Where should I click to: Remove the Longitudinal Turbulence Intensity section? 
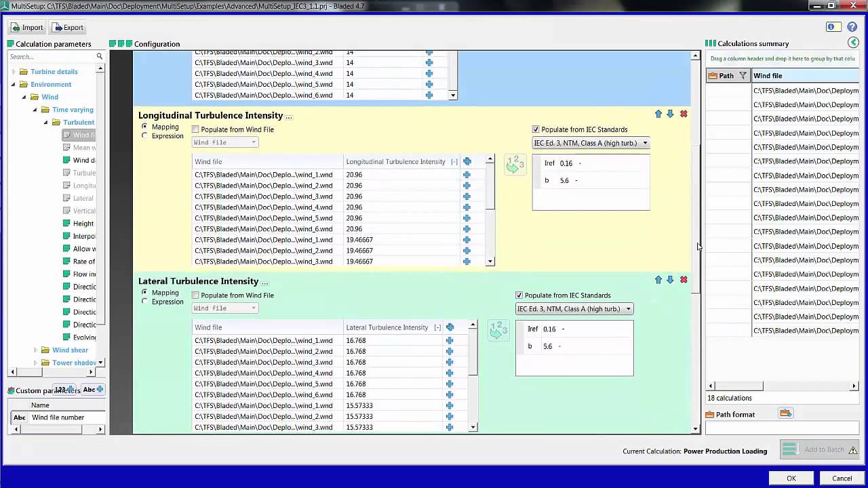coord(684,114)
